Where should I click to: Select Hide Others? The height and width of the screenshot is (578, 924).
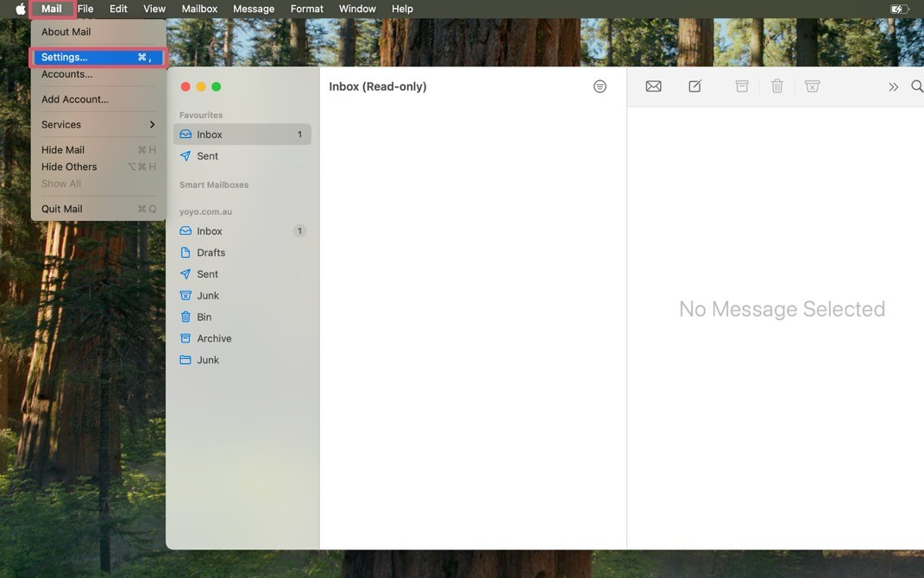click(x=98, y=166)
